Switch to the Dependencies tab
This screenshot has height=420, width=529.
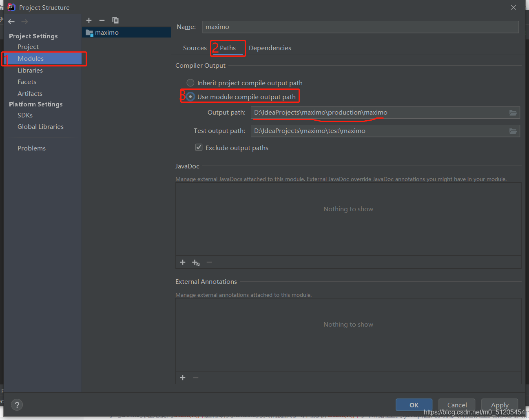270,48
